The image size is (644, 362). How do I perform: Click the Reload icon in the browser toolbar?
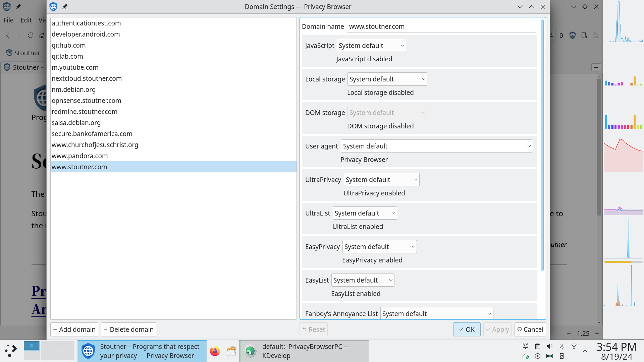pyautogui.click(x=31, y=35)
